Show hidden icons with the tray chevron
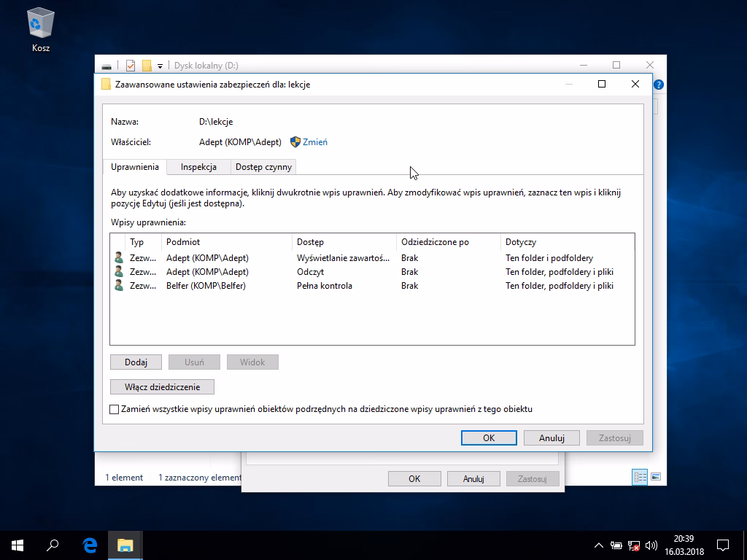The height and width of the screenshot is (560, 747). (x=597, y=545)
